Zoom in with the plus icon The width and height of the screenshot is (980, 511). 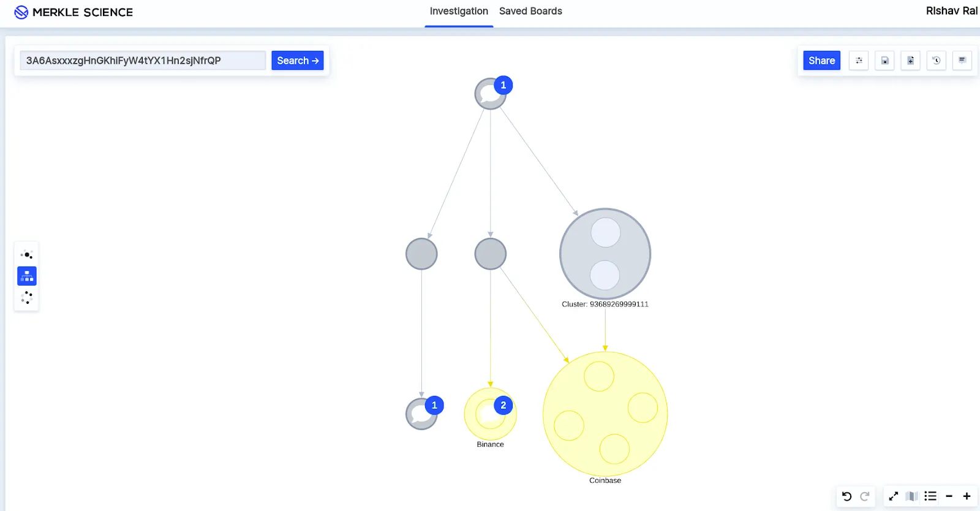pos(967,496)
